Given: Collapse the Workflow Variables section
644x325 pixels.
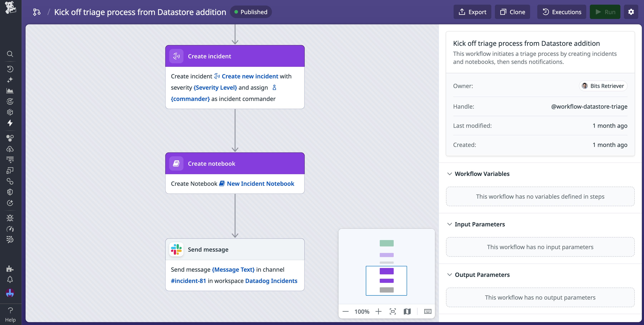Looking at the screenshot, I should point(449,174).
